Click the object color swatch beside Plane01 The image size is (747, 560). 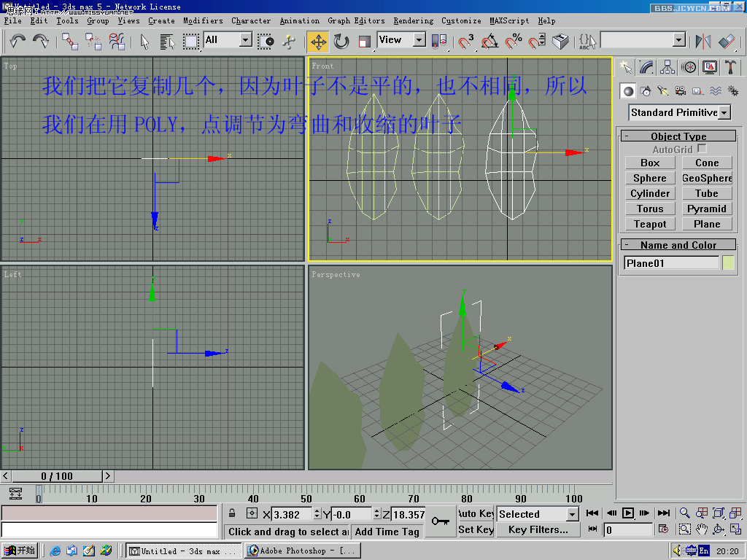(x=728, y=262)
